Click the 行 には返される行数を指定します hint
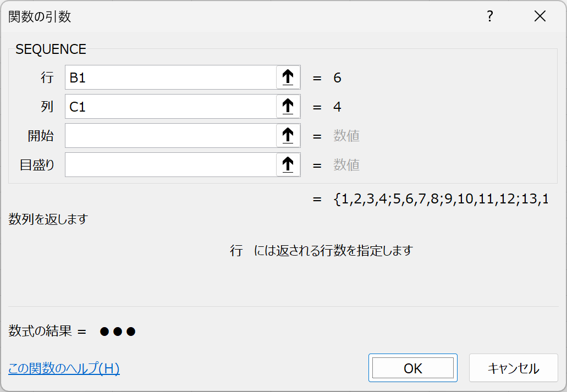This screenshot has width=567, height=392. coord(322,250)
